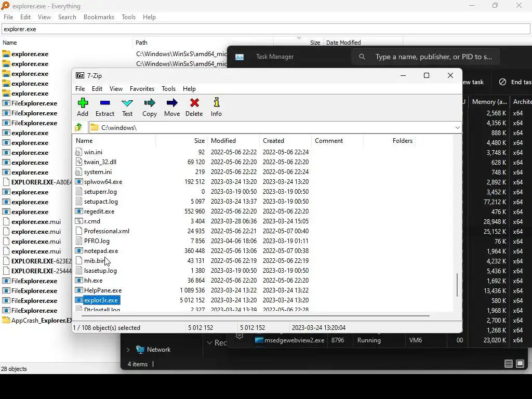The height and width of the screenshot is (399, 532).
Task: Click the 7-Zip horizontal scrollbar
Action: point(255,315)
